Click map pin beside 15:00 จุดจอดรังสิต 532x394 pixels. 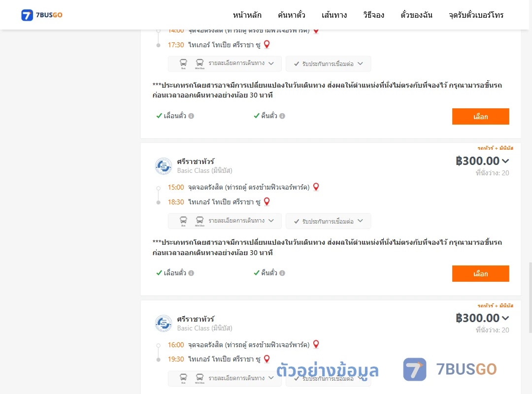[x=316, y=187]
